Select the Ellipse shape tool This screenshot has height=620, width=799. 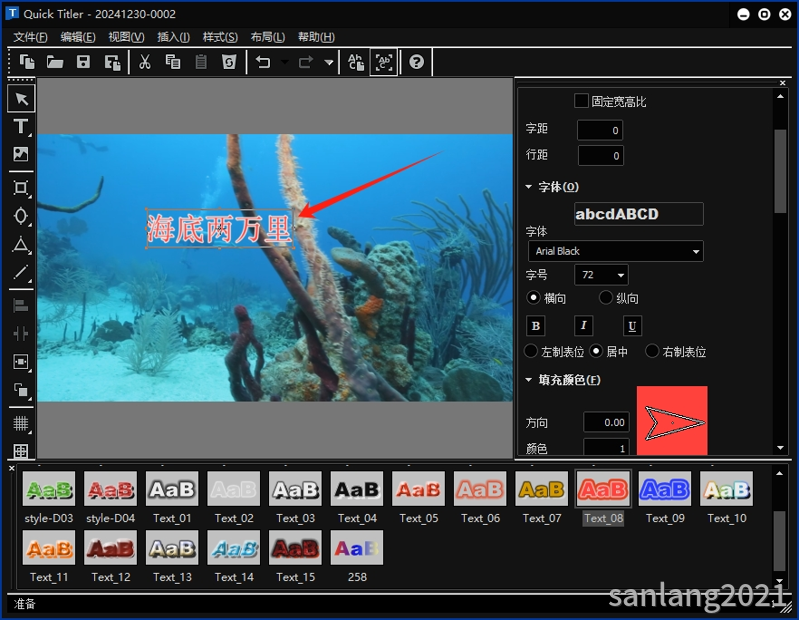21,216
